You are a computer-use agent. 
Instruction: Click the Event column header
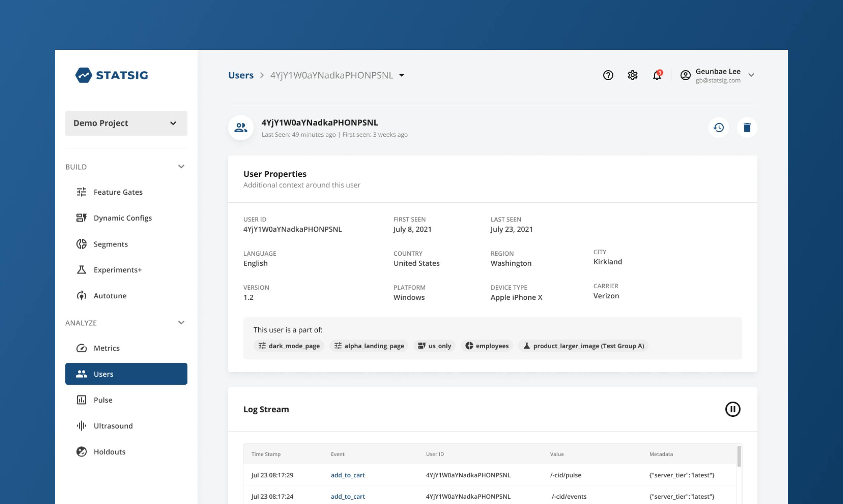(338, 454)
